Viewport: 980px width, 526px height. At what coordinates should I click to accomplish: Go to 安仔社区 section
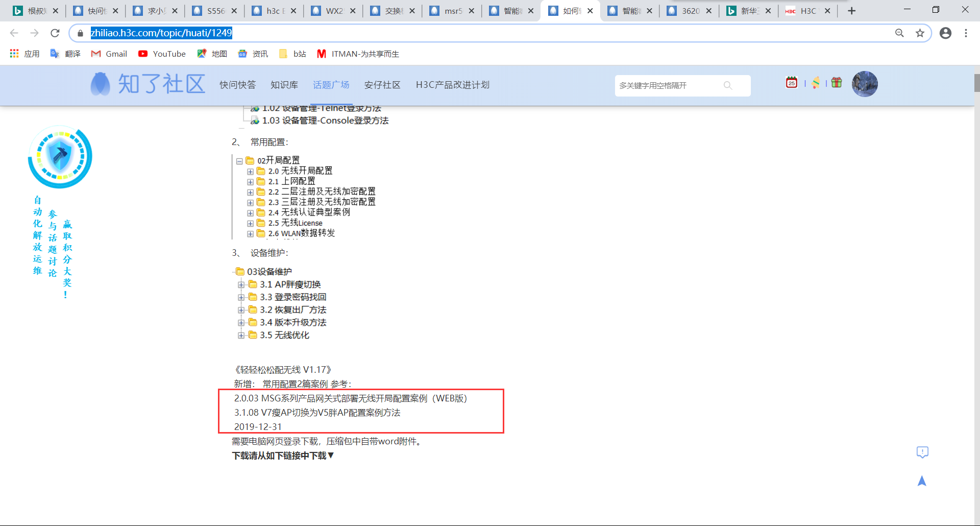(x=382, y=85)
